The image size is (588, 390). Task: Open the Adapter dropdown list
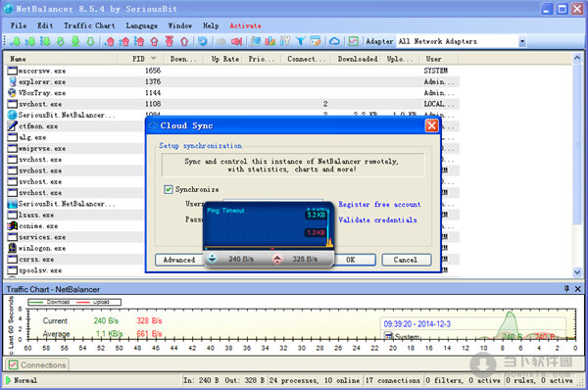point(522,41)
